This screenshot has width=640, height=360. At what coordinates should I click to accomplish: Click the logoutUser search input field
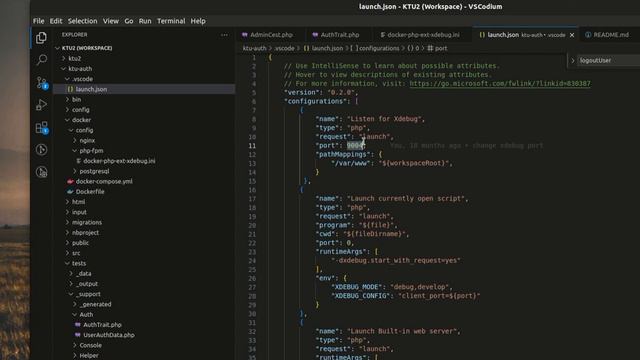(609, 60)
